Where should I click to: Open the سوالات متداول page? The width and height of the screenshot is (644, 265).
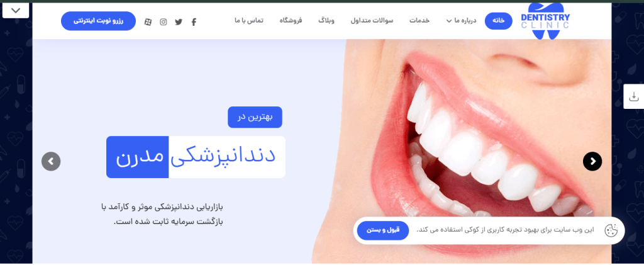coord(372,21)
